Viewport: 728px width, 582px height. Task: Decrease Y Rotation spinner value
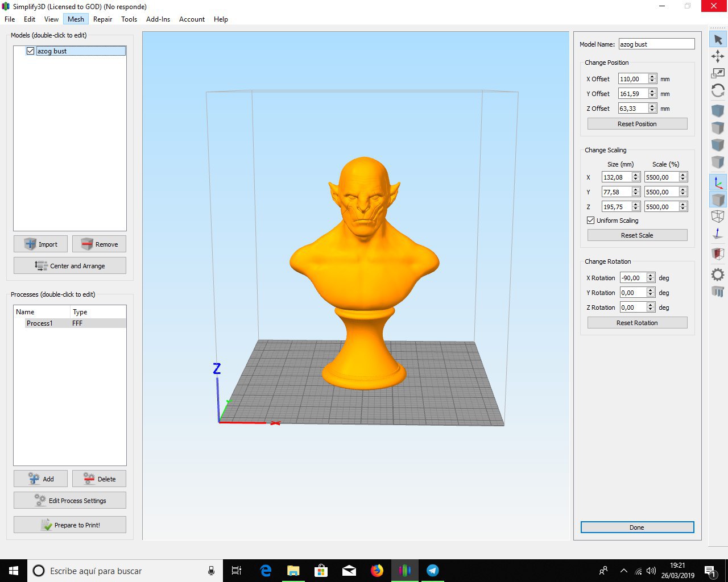click(651, 295)
